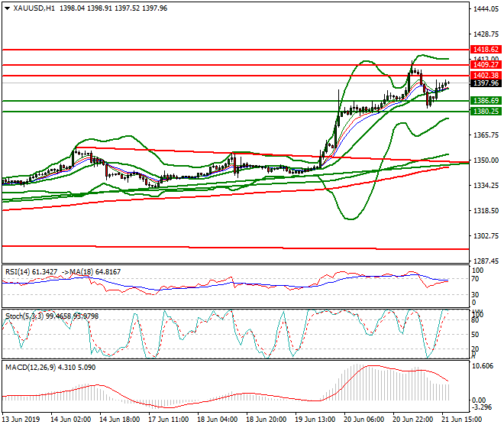Click the 19 Jun 13:00 time label
Screen dimensions: 504x428
click(x=315, y=420)
